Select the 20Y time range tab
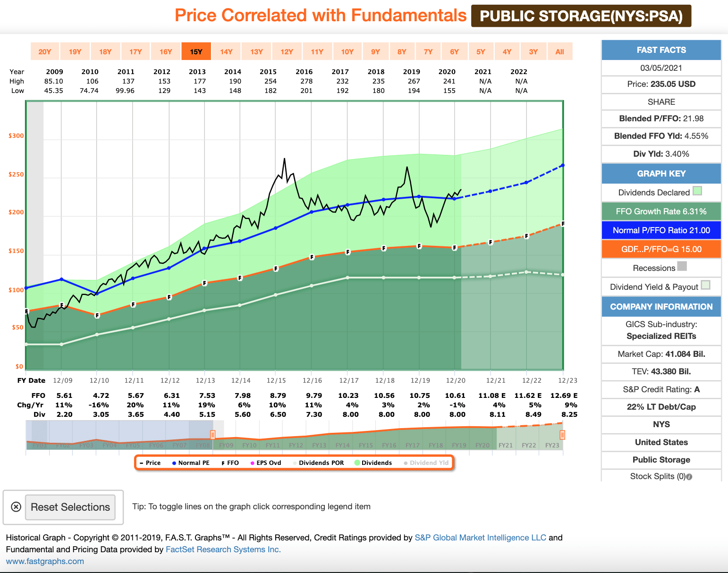This screenshot has width=728, height=573. [x=45, y=51]
